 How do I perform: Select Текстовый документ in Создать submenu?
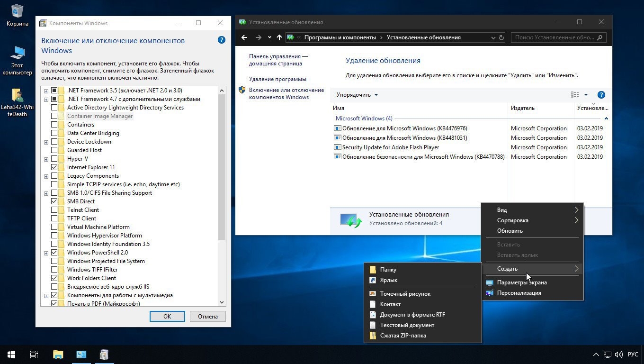coord(423,325)
